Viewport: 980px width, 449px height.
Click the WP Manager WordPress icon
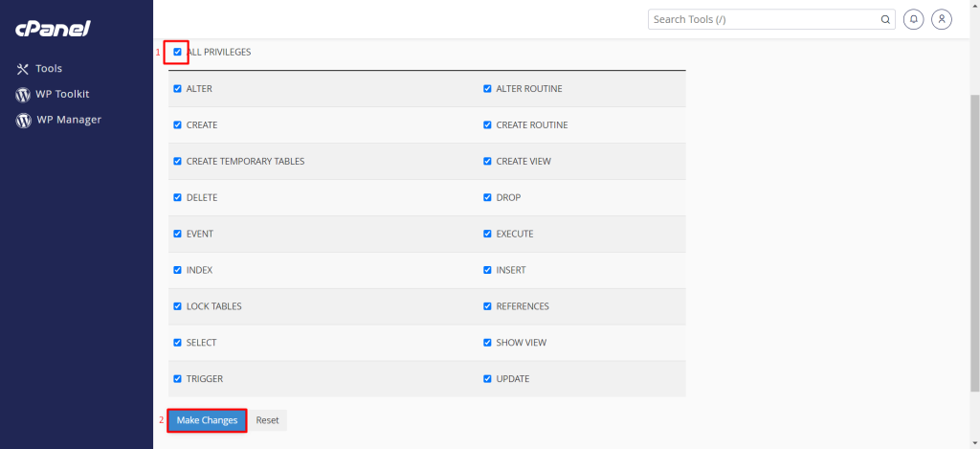(x=23, y=120)
